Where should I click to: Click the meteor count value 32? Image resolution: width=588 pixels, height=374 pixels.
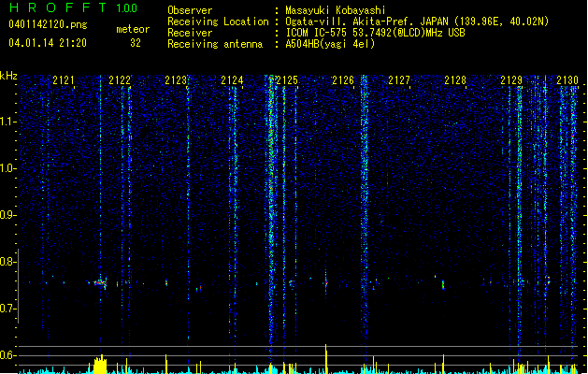coord(136,43)
